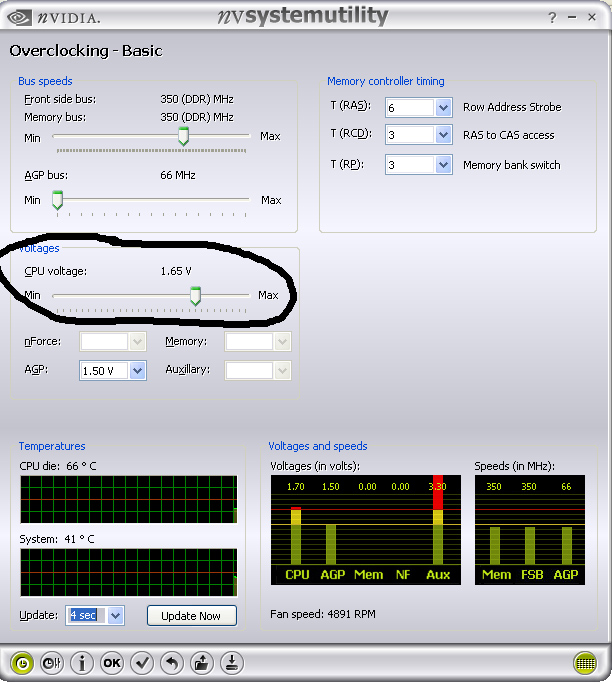Click the '66 MHz' AGP bus value

(x=178, y=175)
